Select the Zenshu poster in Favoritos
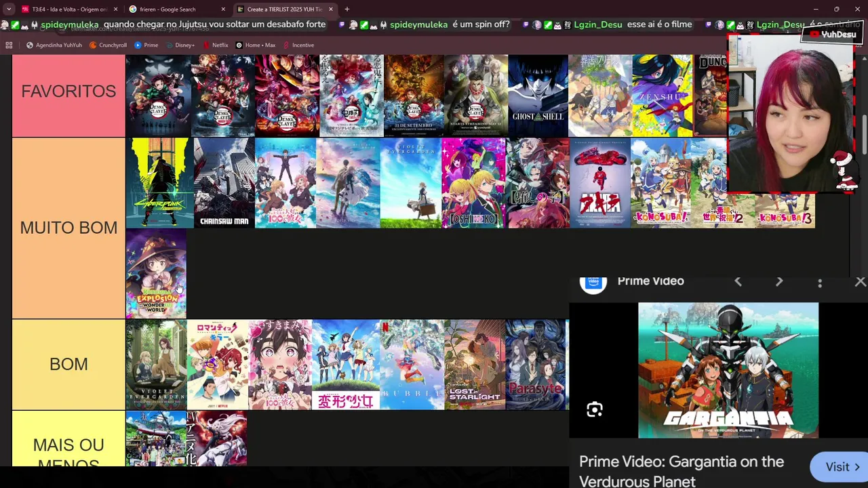Image resolution: width=868 pixels, height=488 pixels. (x=663, y=96)
